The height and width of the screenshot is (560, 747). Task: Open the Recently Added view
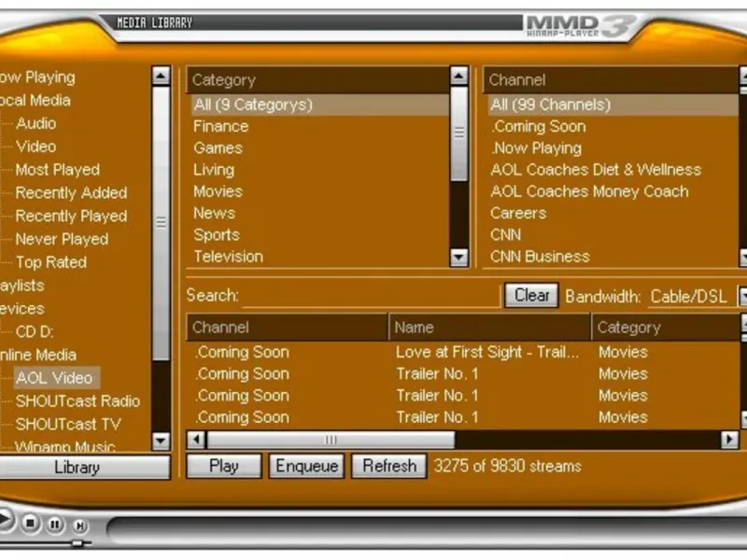click(x=72, y=193)
